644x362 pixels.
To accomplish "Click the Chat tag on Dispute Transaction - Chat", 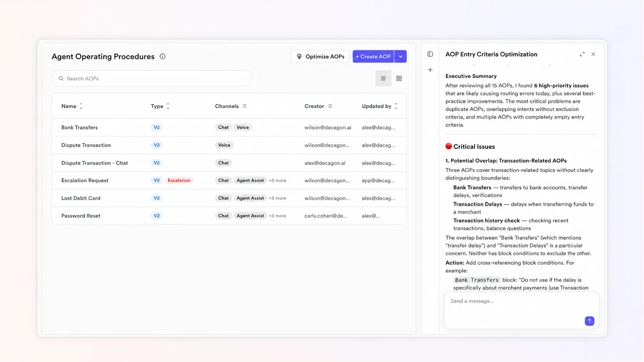I will (x=223, y=163).
